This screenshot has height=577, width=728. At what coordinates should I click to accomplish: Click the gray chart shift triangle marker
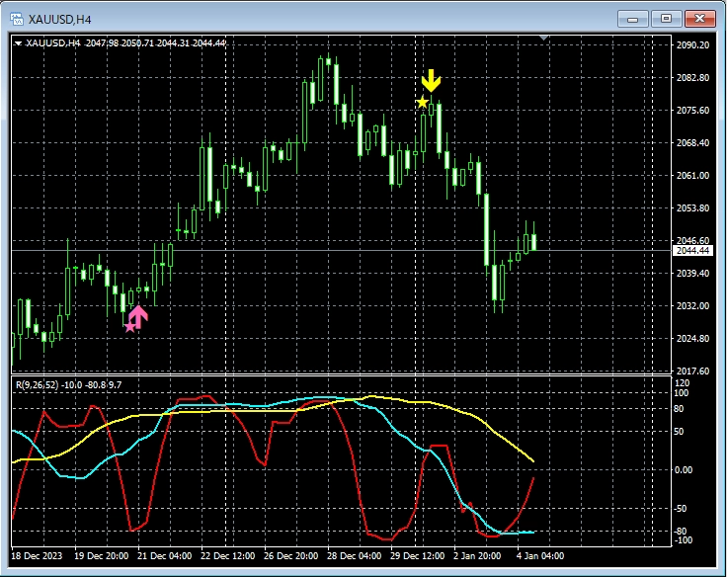pyautogui.click(x=542, y=39)
